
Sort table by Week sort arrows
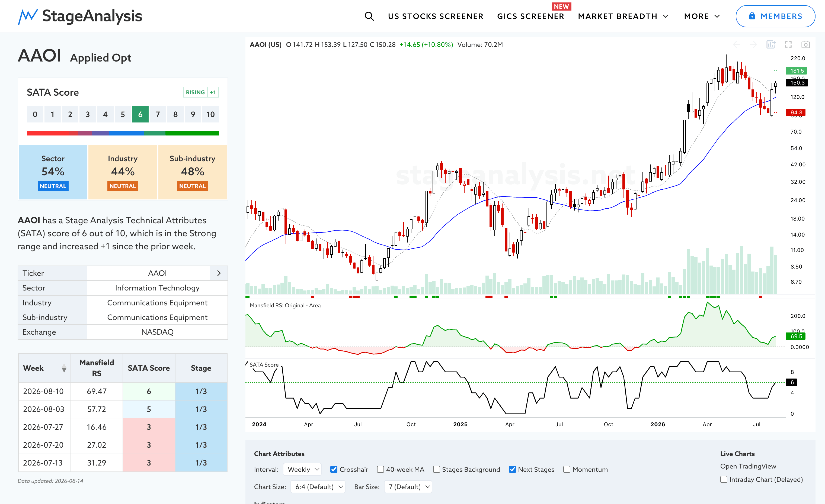pos(64,368)
